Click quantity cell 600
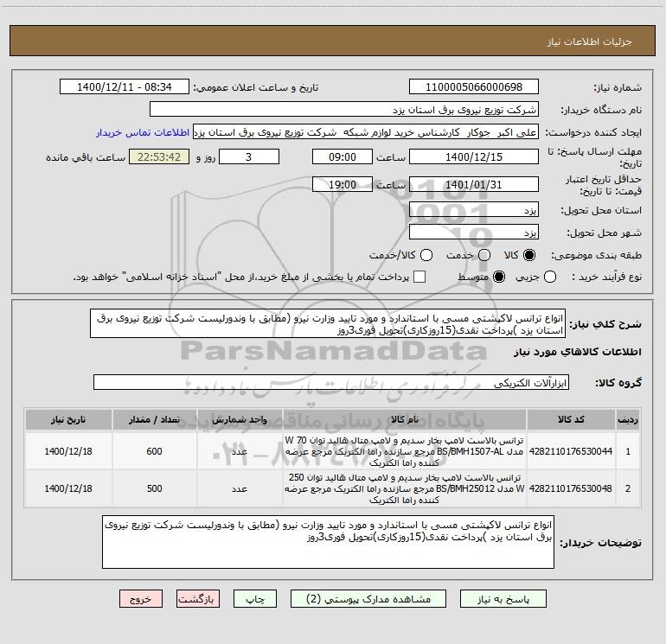 [x=154, y=451]
